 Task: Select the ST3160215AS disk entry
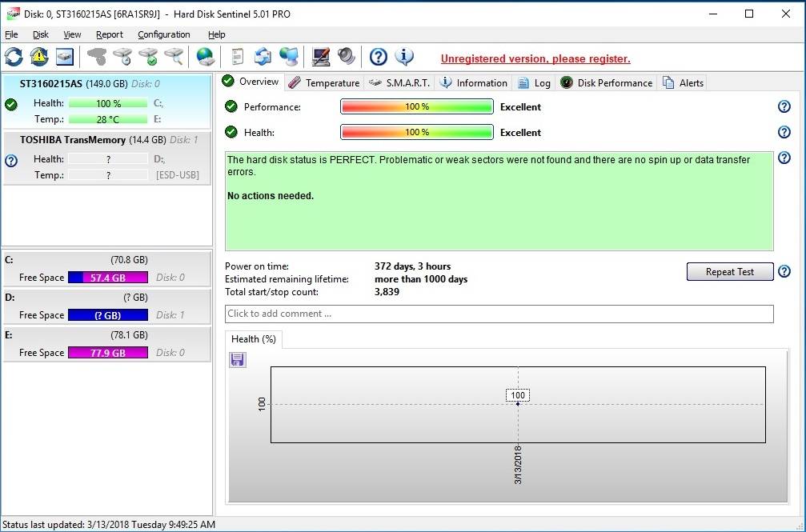106,102
